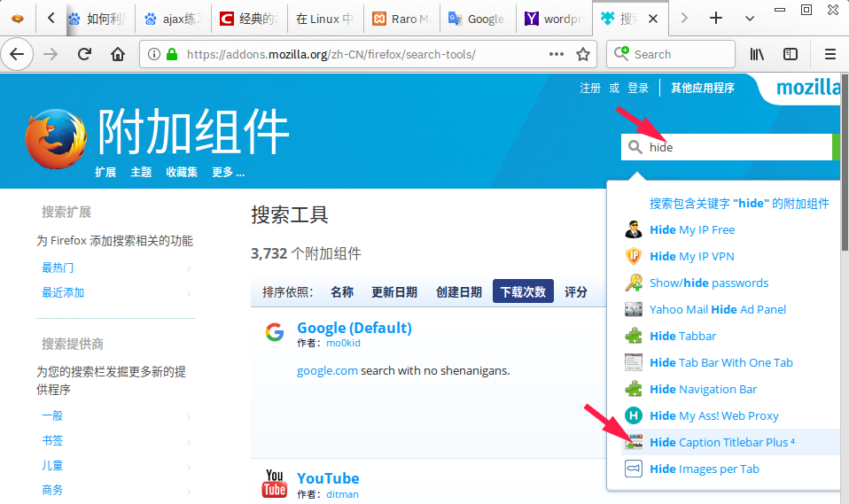
Task: Sort results by 评分
Action: (x=575, y=291)
